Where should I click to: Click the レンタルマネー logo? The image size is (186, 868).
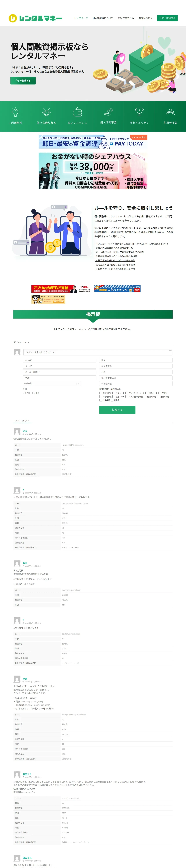[35, 18]
